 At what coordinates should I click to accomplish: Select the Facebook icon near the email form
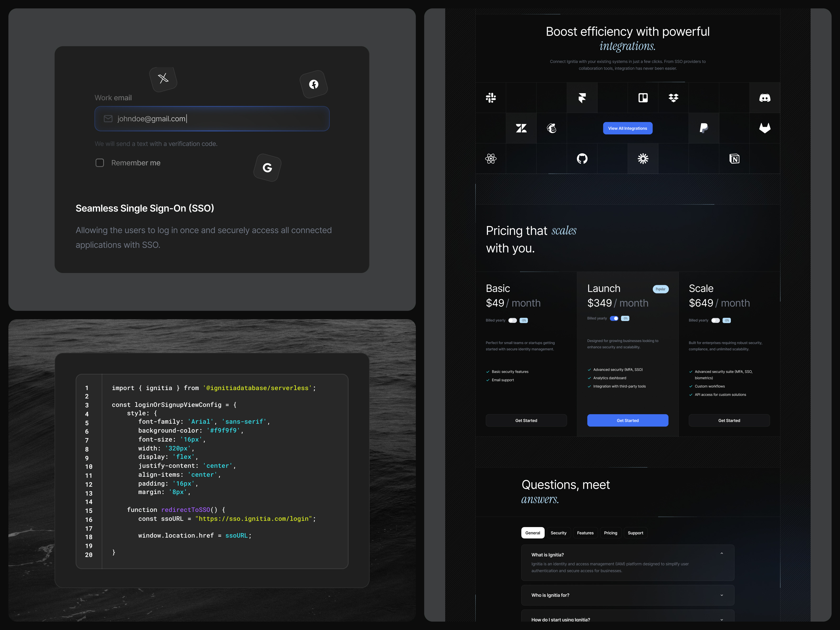coord(314,84)
